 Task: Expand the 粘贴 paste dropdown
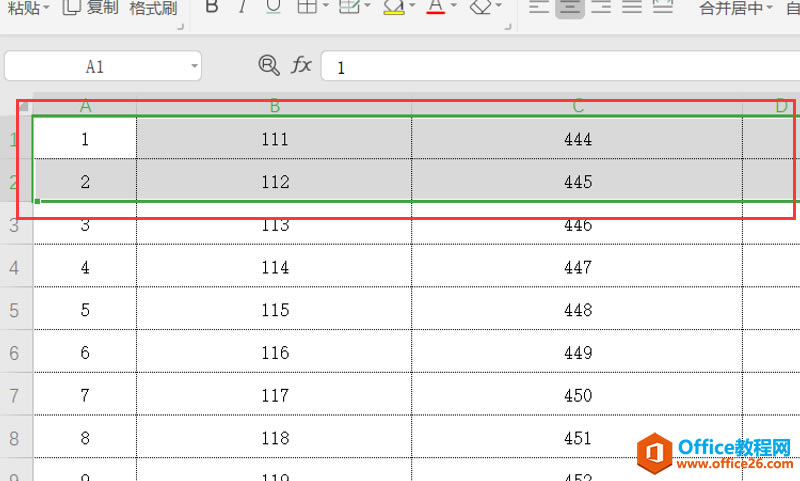pos(46,7)
